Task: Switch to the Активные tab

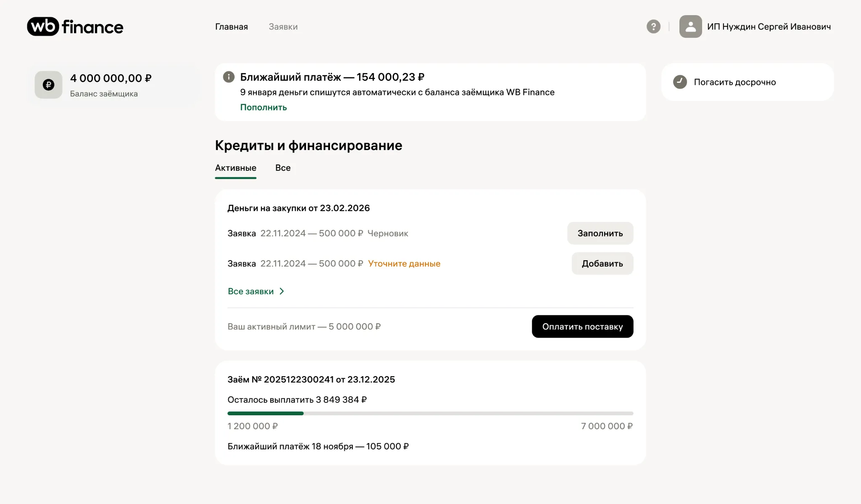Action: tap(235, 168)
